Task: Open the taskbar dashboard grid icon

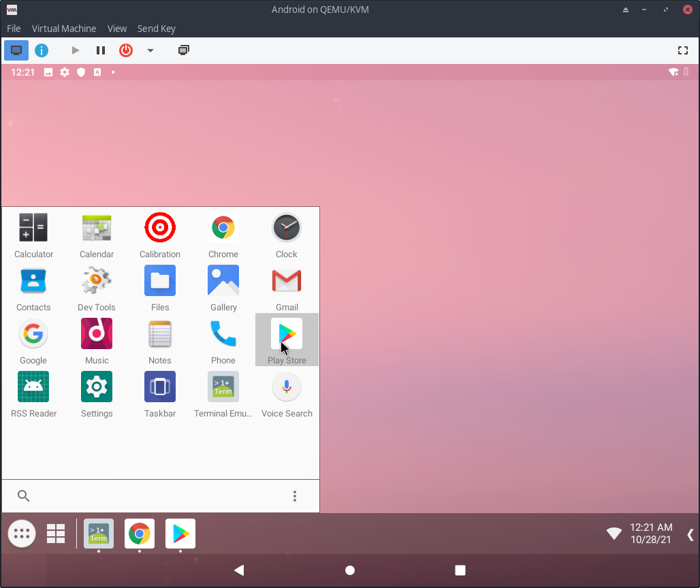Action: 56,534
